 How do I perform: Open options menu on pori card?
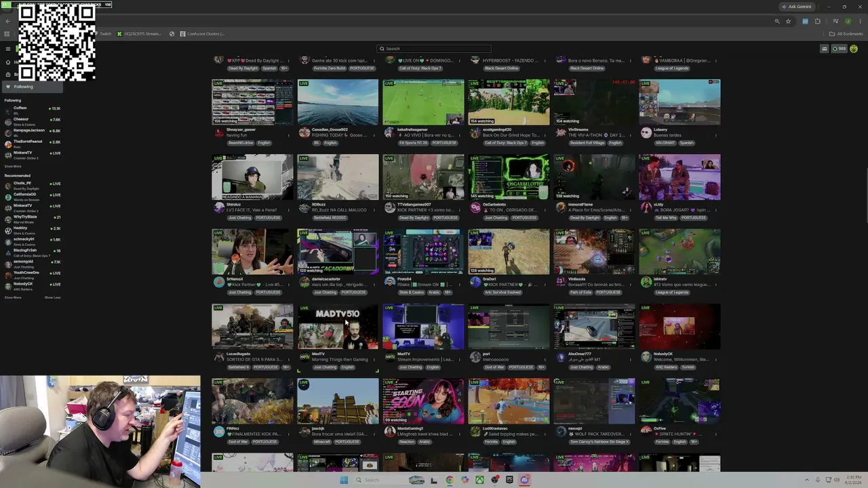point(546,359)
